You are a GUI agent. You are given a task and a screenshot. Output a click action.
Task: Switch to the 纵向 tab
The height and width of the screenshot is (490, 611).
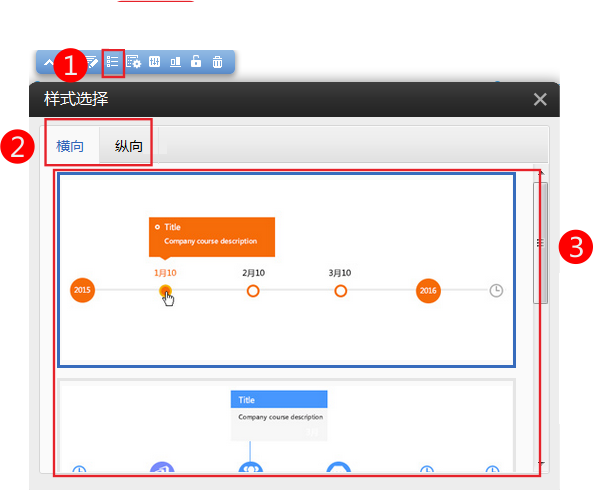128,147
